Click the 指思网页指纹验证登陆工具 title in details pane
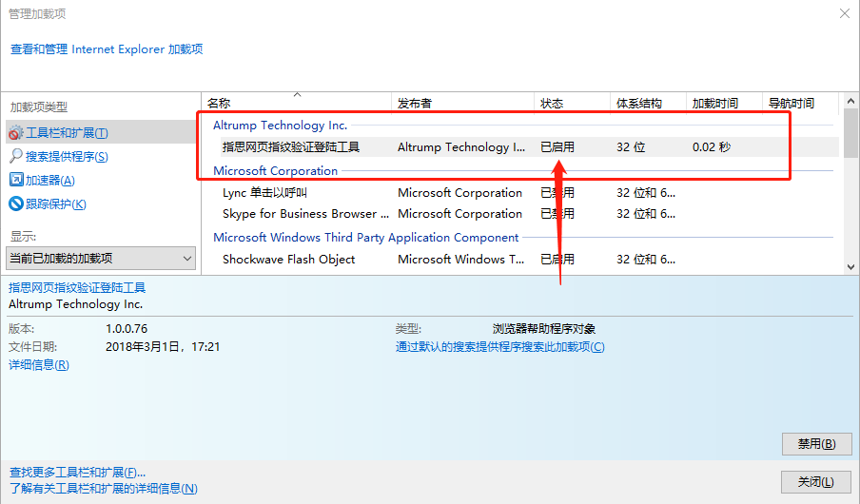Screen dimensions: 860x504 tap(77, 287)
